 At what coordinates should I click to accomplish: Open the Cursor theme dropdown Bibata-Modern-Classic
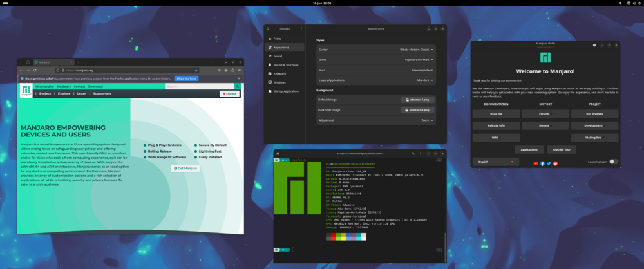(x=417, y=50)
